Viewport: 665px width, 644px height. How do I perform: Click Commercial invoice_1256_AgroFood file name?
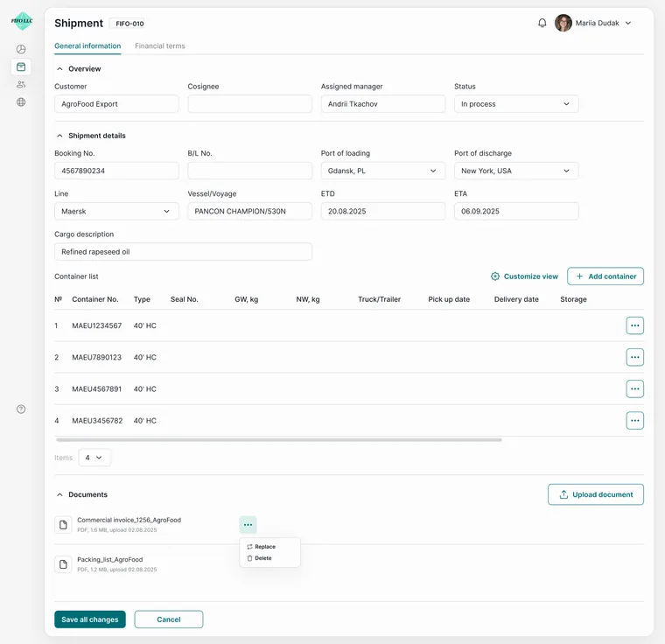129,520
